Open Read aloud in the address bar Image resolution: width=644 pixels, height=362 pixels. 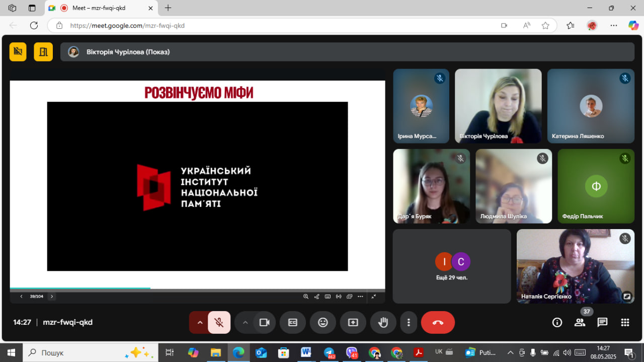click(527, 25)
